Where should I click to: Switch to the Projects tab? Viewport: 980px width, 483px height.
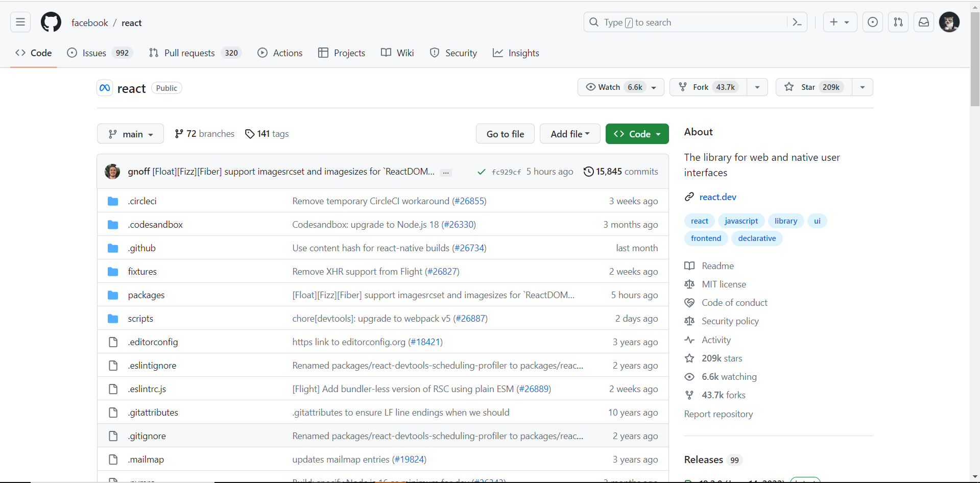[x=342, y=53]
